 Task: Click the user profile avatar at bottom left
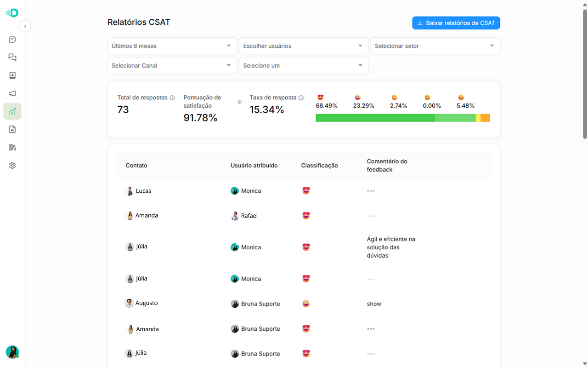12,352
